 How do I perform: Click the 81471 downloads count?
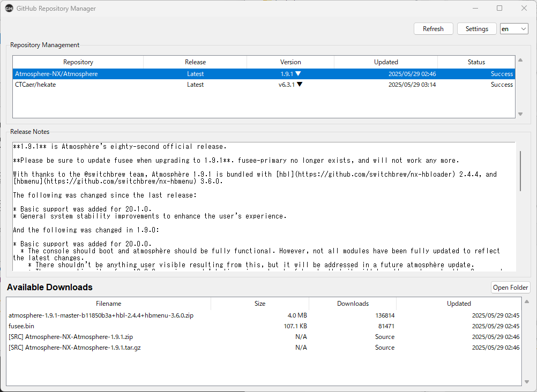pyautogui.click(x=386, y=326)
